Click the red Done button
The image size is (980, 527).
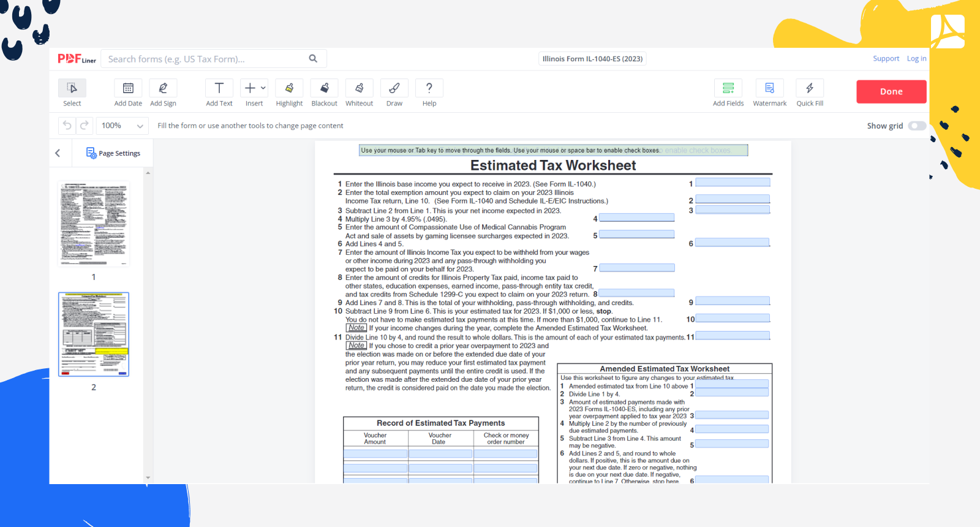click(891, 91)
